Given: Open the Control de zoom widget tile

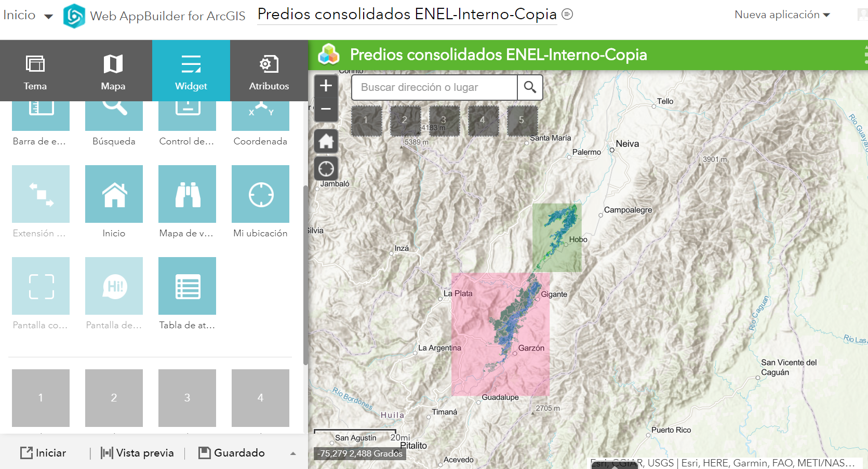Looking at the screenshot, I should coord(187,116).
